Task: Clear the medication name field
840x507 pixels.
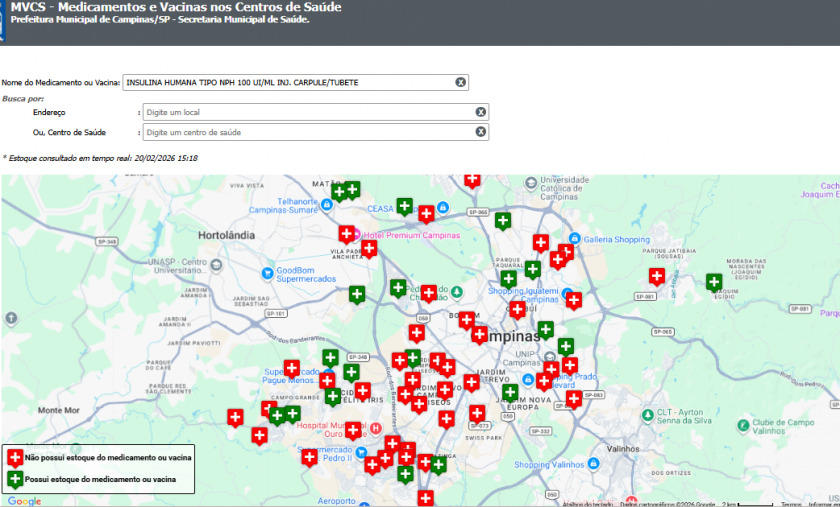Action: tap(461, 82)
